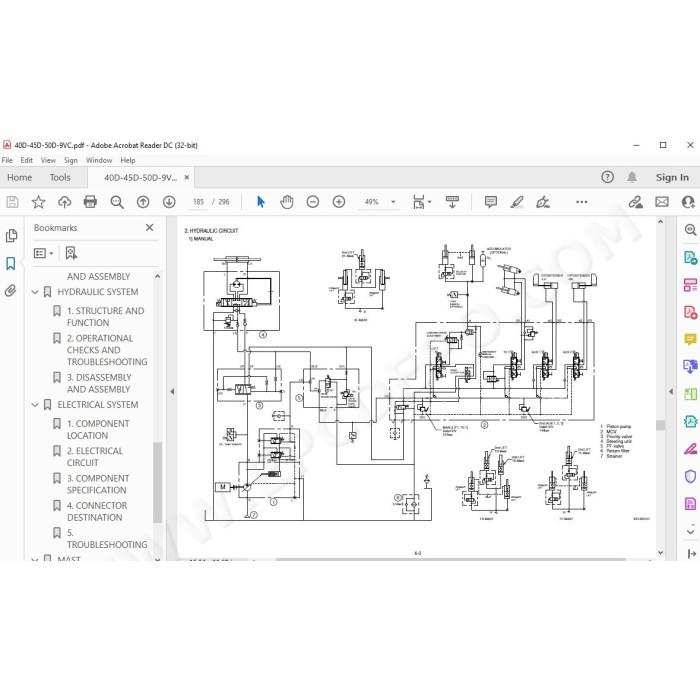700x700 pixels.
Task: Open Find text with the magnifier icon
Action: (117, 202)
